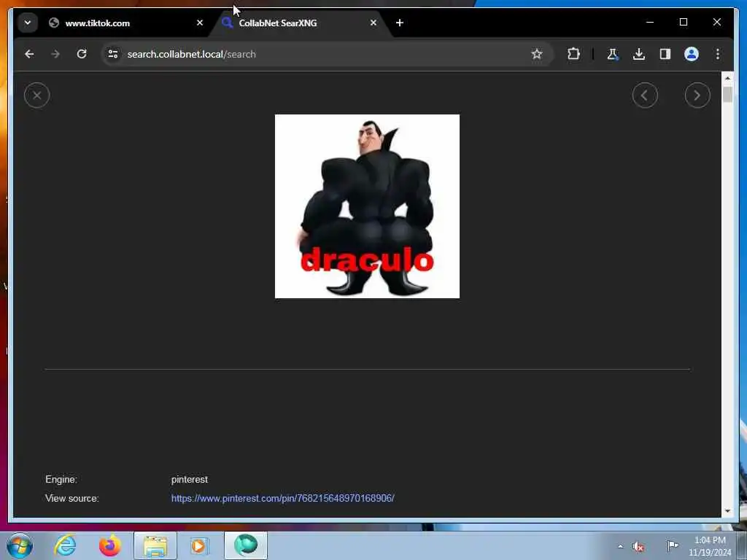This screenshot has width=747, height=560.
Task: Reload the current page
Action: tap(82, 54)
